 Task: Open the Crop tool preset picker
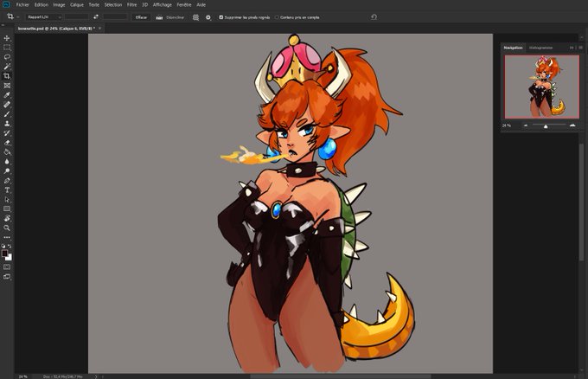coord(12,17)
